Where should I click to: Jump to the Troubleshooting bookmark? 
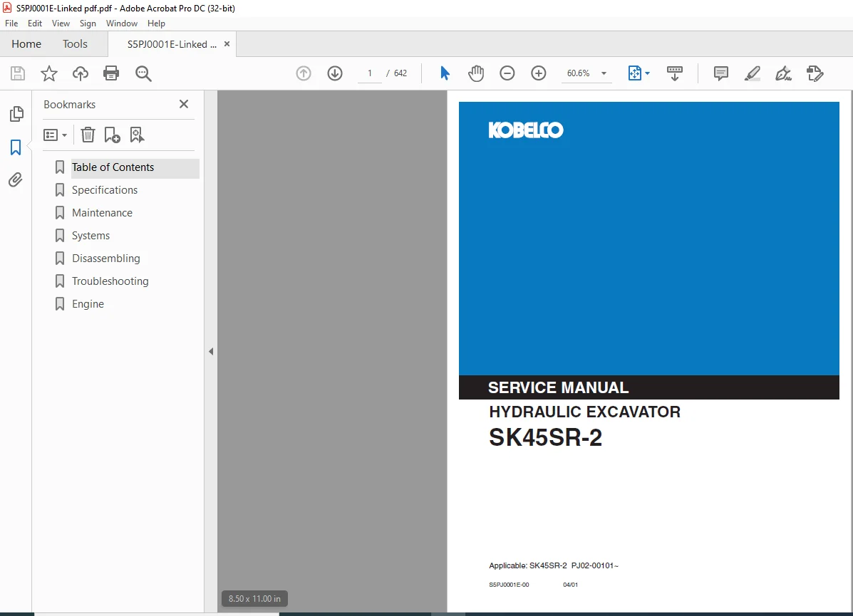point(110,281)
